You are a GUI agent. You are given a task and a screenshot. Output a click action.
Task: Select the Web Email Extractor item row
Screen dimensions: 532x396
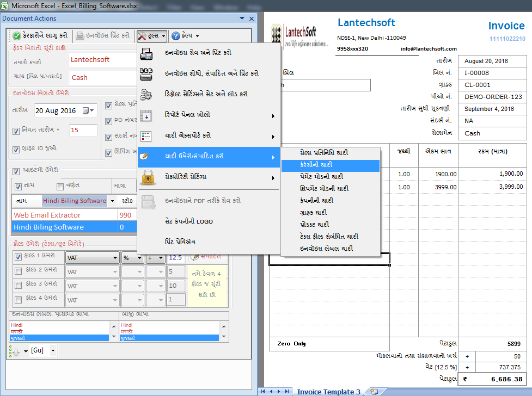click(74, 215)
